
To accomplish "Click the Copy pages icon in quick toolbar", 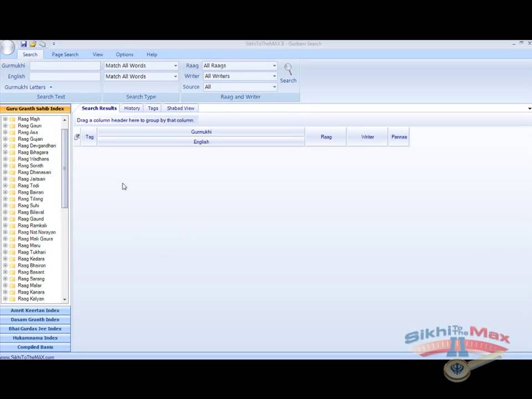I will pos(43,44).
